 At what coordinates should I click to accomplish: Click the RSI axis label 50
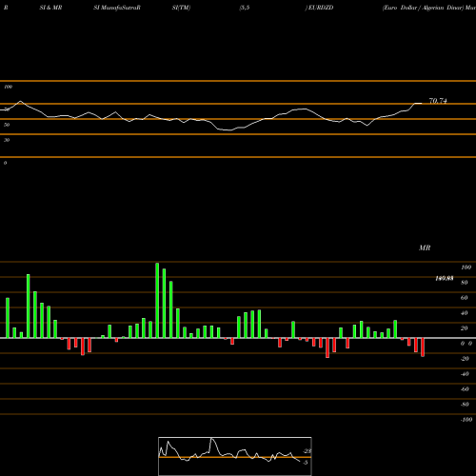coord(7,125)
